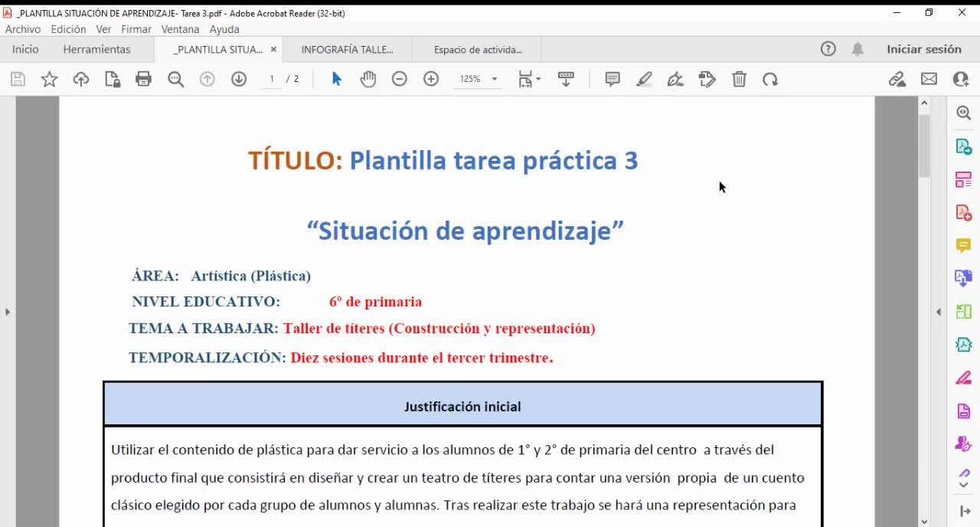Open the Firmar menu
This screenshot has height=527, width=980.
coord(136,29)
